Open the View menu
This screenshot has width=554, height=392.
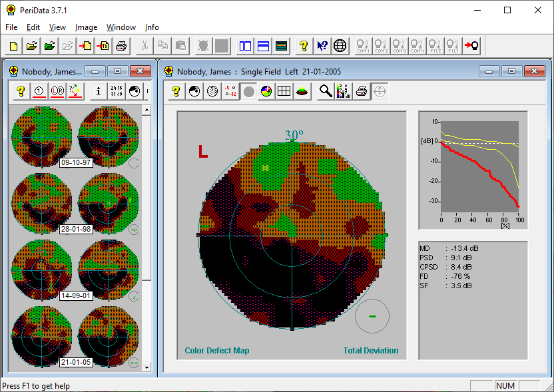pos(57,27)
